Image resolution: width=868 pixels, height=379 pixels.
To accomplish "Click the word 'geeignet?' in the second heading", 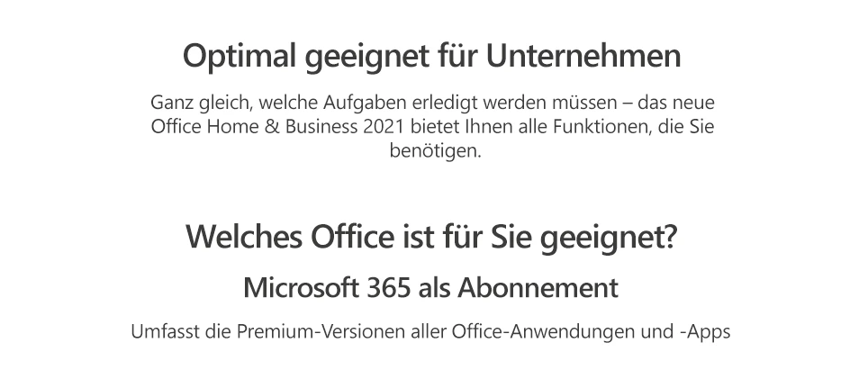I will coord(609,238).
